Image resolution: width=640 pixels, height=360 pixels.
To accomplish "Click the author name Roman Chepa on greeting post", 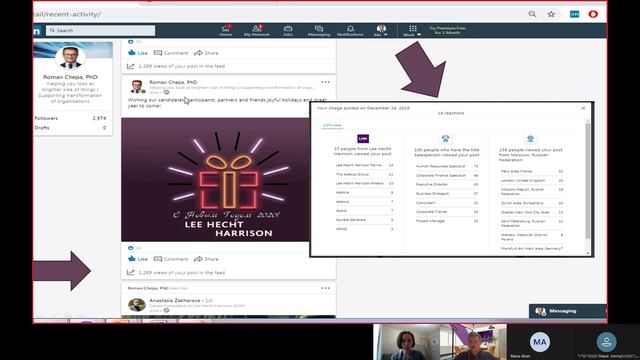I will (x=173, y=82).
